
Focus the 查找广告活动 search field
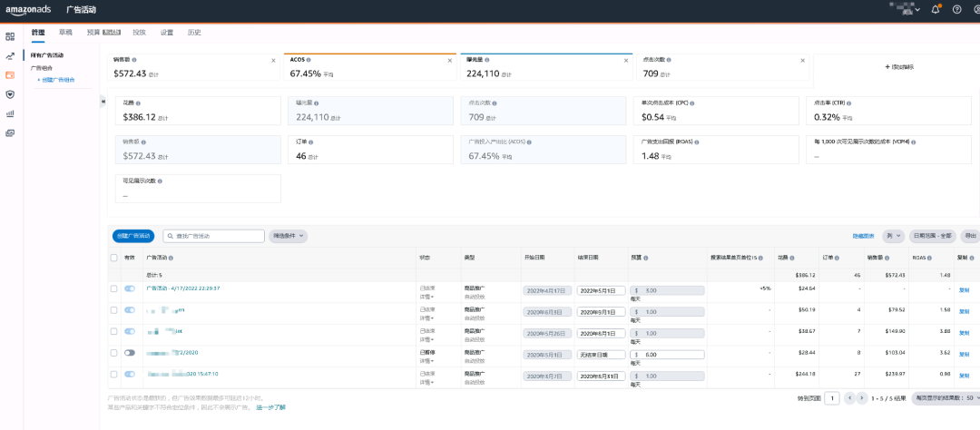click(214, 236)
